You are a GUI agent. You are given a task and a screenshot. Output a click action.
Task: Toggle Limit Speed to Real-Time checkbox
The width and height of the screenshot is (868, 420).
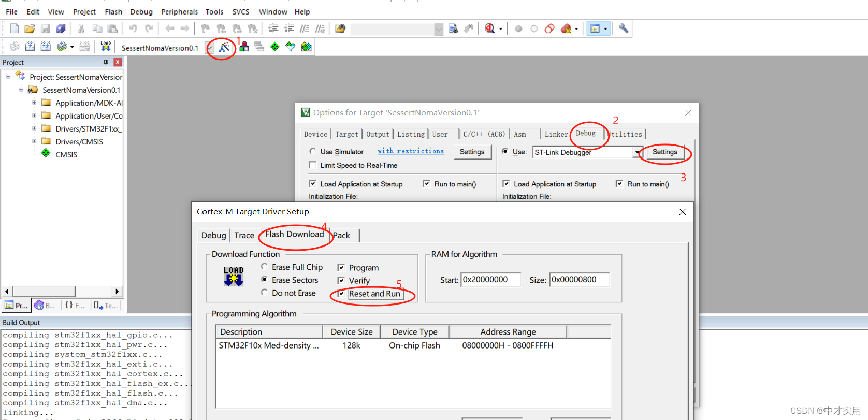point(313,165)
